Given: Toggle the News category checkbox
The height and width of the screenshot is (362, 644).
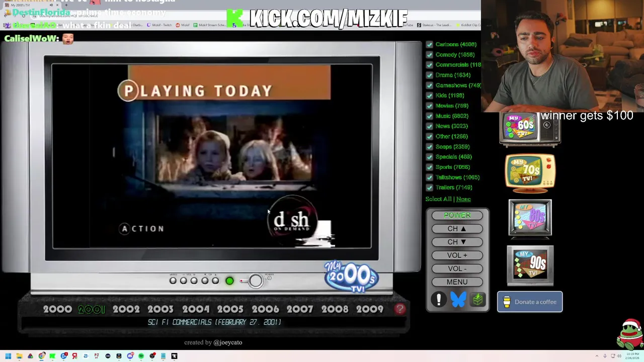Looking at the screenshot, I should pyautogui.click(x=429, y=126).
